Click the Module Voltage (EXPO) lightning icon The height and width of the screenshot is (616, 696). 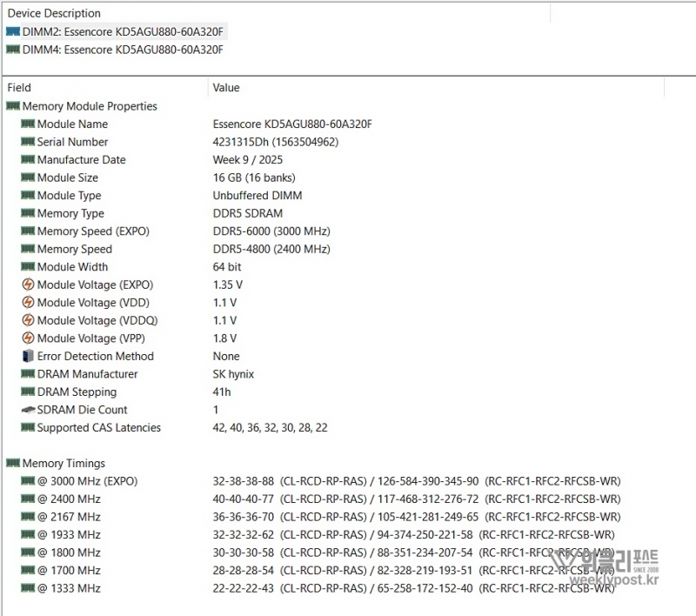point(28,285)
